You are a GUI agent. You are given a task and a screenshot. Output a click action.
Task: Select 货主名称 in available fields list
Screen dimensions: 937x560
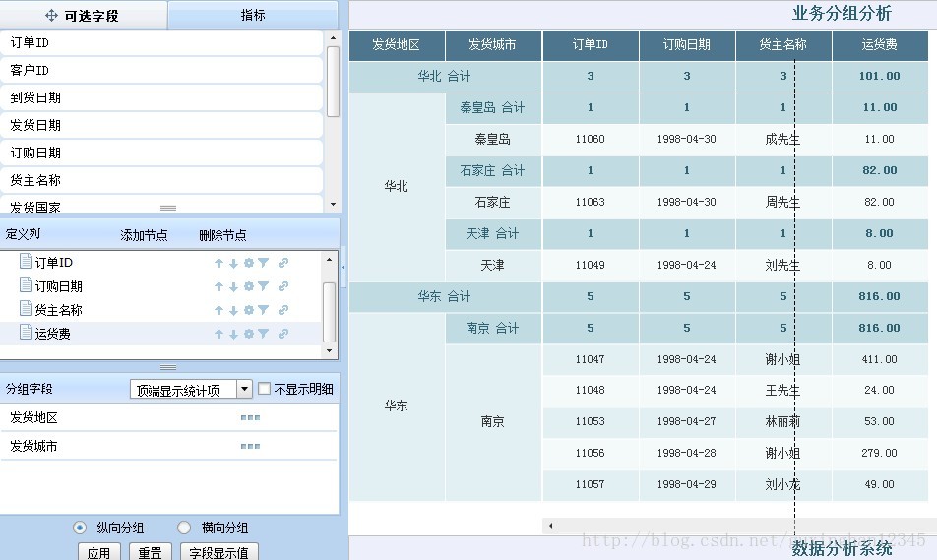[161, 180]
